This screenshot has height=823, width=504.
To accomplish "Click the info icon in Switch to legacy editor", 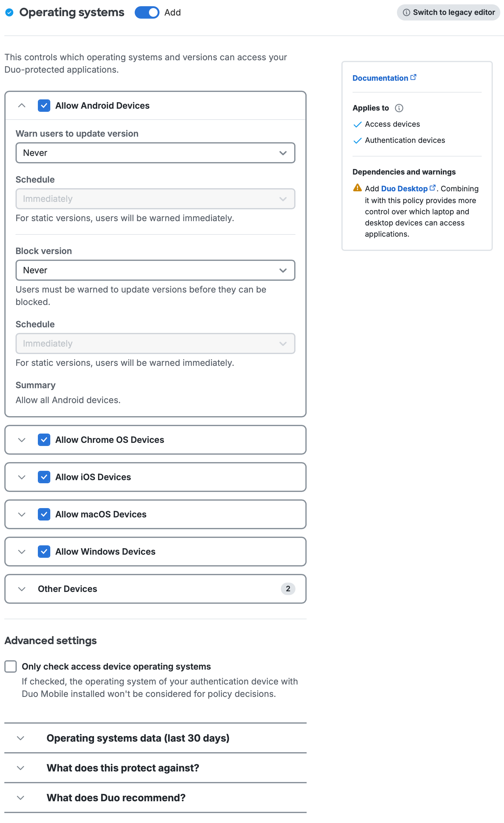I will pos(406,12).
